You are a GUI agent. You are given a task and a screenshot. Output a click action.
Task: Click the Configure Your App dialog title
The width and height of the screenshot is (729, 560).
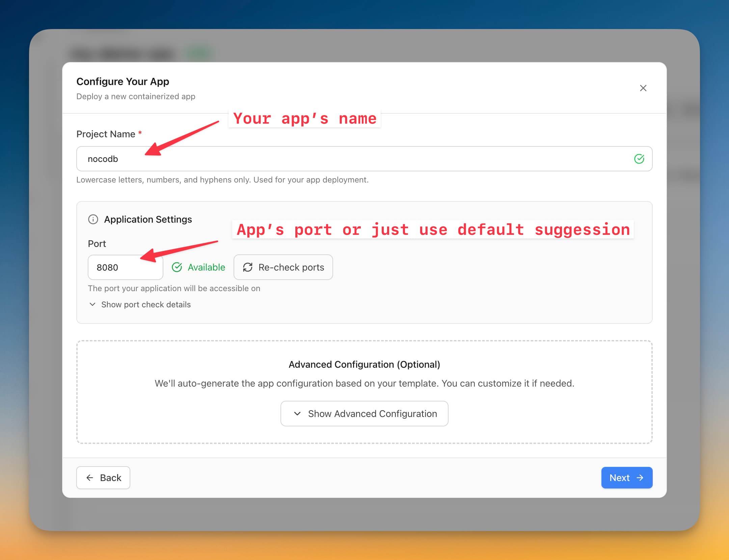[123, 81]
